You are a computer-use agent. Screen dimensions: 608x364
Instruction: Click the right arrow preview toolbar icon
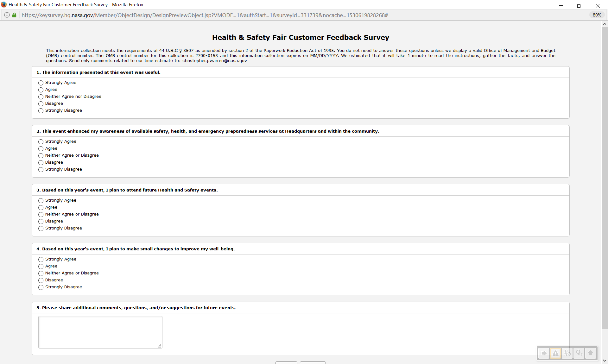point(544,353)
